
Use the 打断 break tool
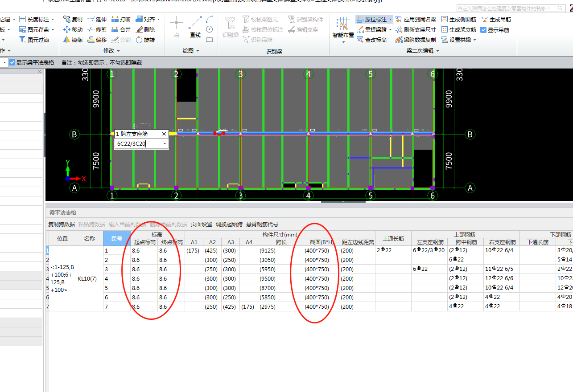pyautogui.click(x=121, y=19)
